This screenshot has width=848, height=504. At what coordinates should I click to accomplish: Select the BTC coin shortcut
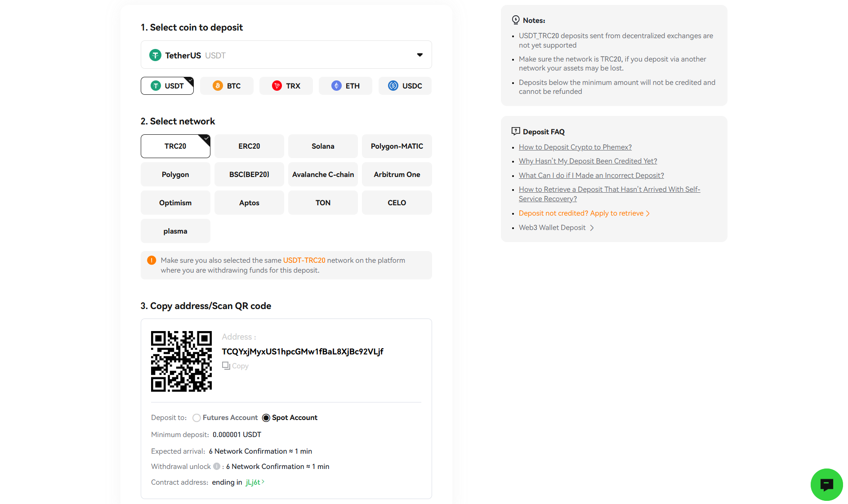click(227, 86)
